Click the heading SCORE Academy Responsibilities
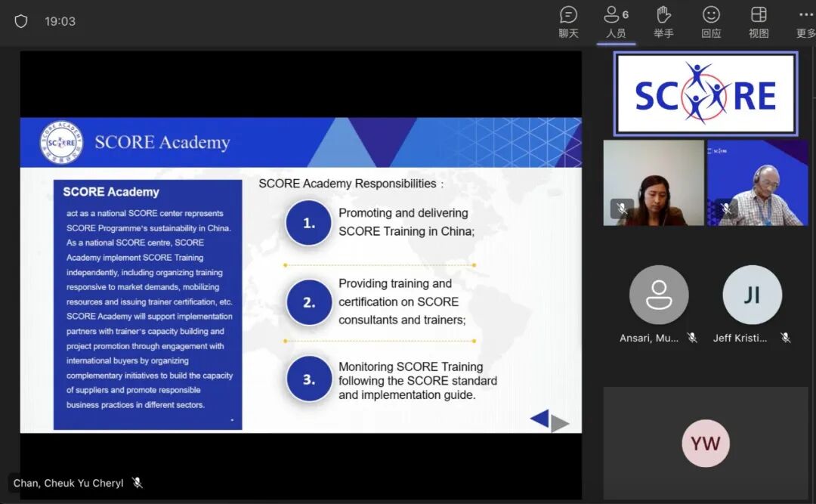Screen dimensions: 816x504 tap(351, 184)
